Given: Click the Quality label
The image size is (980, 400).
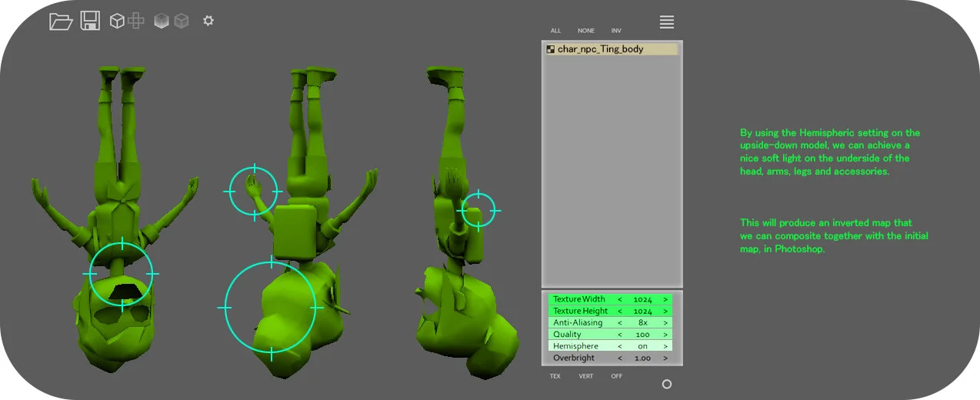Looking at the screenshot, I should point(568,335).
